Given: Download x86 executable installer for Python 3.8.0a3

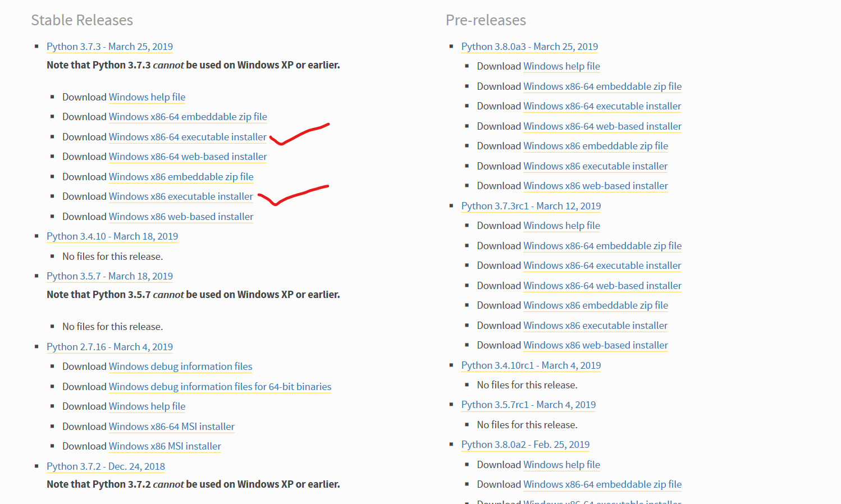Looking at the screenshot, I should tap(596, 166).
